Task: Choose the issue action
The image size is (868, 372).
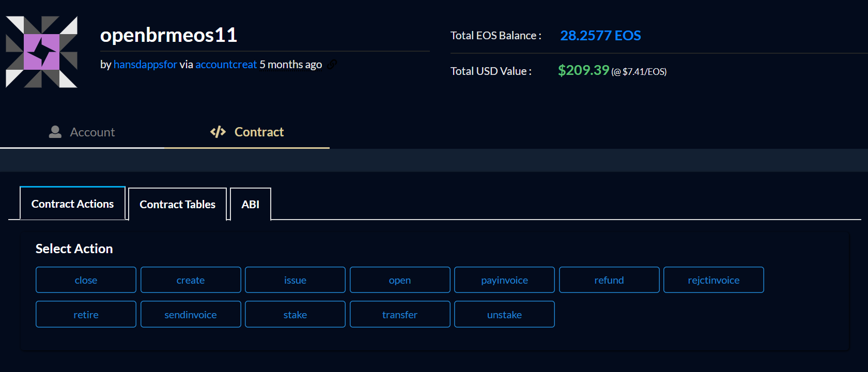Action: (x=295, y=280)
